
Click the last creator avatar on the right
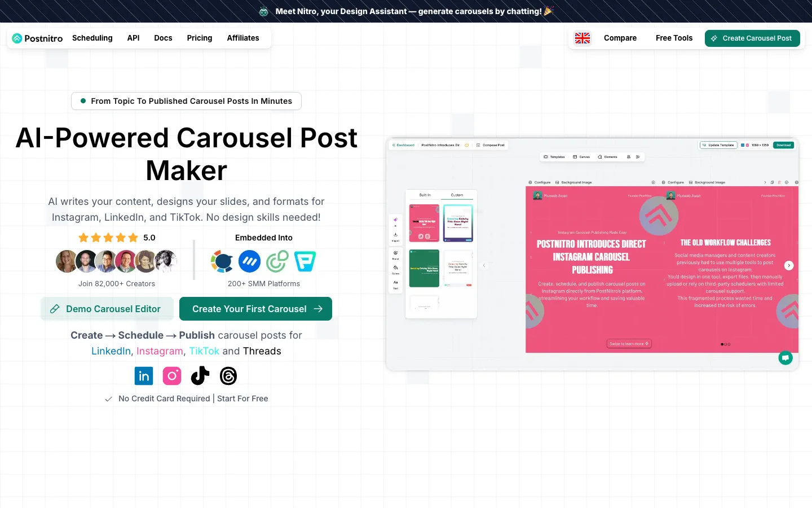tap(166, 261)
